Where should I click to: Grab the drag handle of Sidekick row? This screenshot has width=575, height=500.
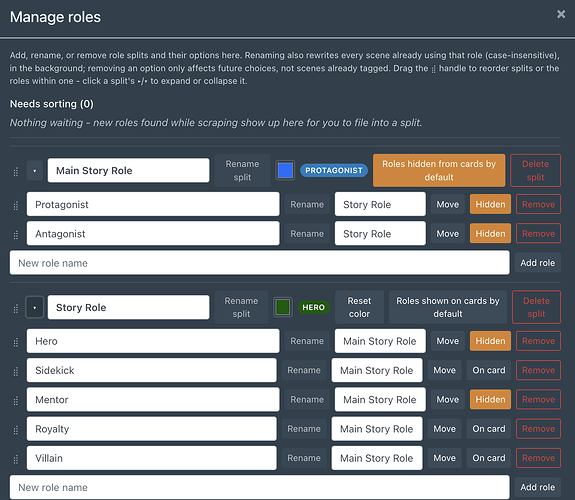click(16, 372)
